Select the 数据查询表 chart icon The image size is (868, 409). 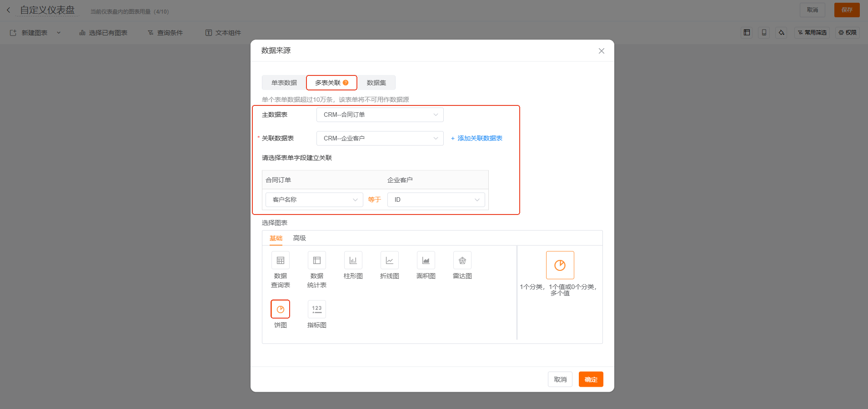point(280,261)
